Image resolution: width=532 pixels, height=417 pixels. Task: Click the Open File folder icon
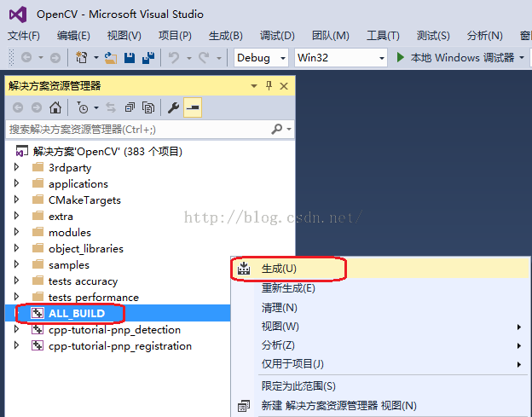(111, 58)
